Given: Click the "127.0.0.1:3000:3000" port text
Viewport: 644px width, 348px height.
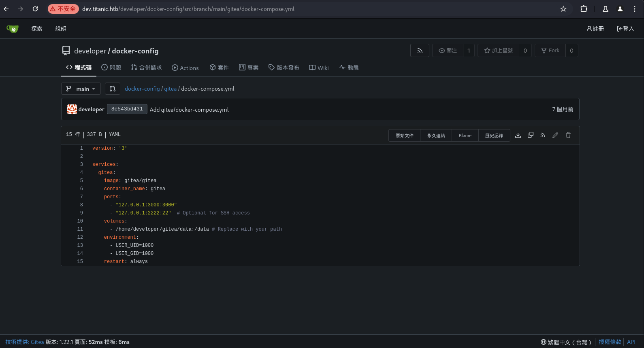Looking at the screenshot, I should [x=146, y=205].
